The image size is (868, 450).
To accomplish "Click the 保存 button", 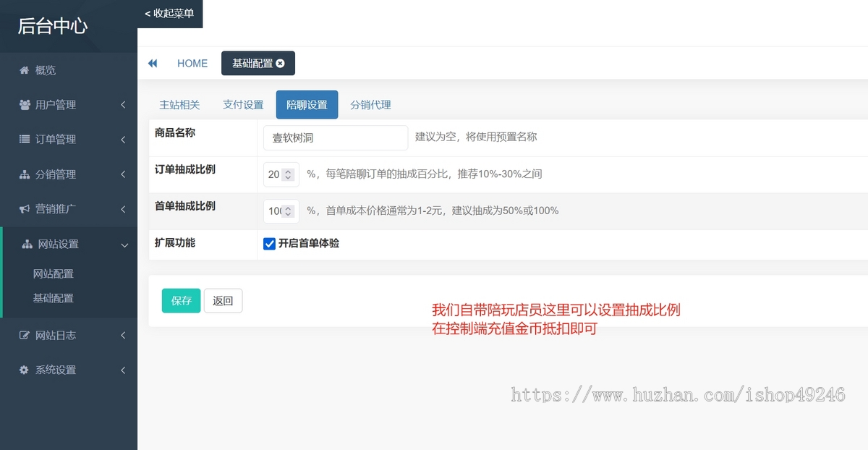I will click(181, 301).
